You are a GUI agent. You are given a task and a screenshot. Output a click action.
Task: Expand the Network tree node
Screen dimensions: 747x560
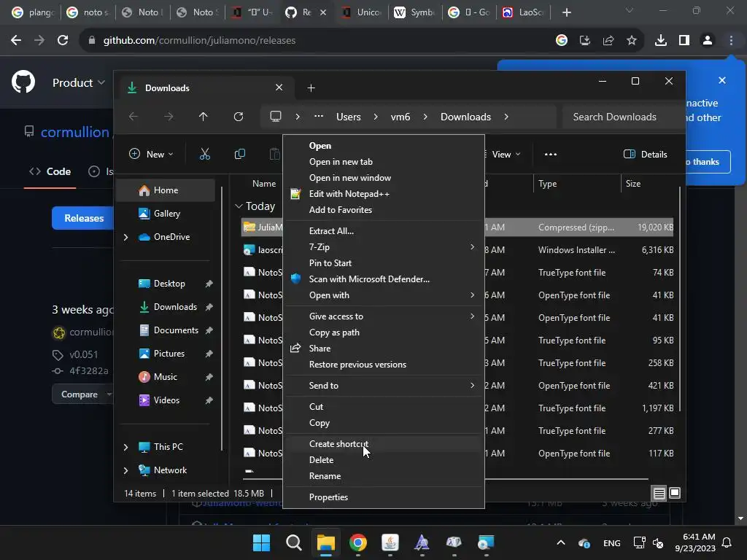[125, 470]
